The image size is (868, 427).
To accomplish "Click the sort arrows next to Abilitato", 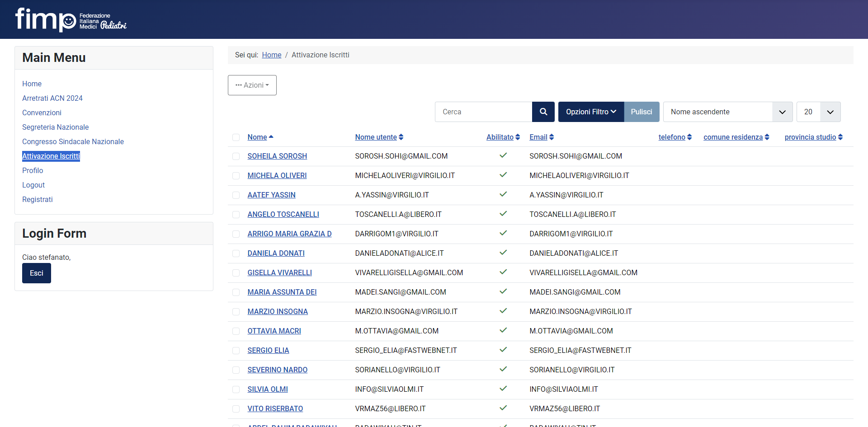I will pos(518,137).
